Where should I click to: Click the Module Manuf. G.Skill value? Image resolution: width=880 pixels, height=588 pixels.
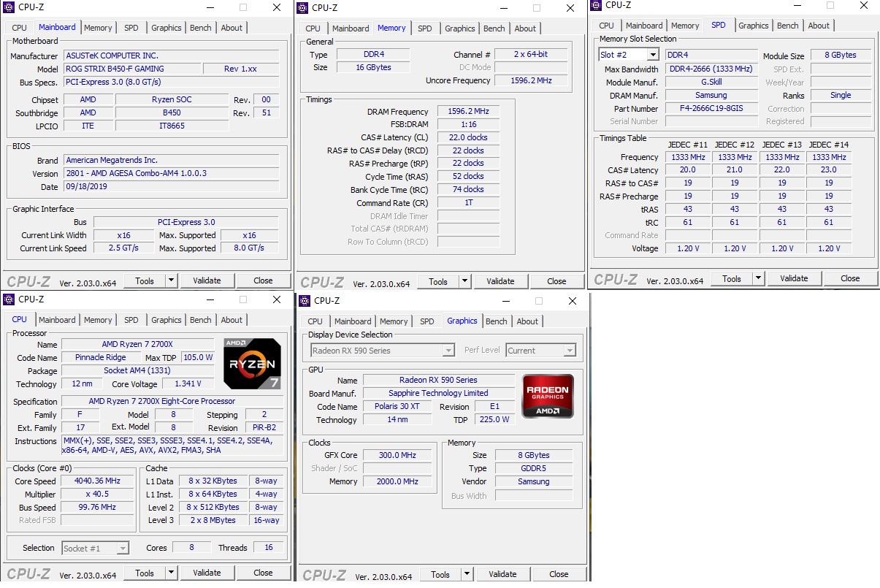(x=711, y=83)
